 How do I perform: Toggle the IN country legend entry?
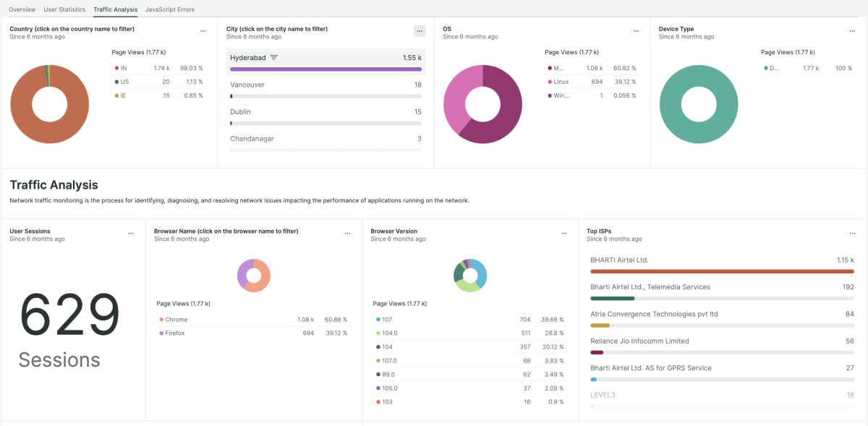(124, 68)
